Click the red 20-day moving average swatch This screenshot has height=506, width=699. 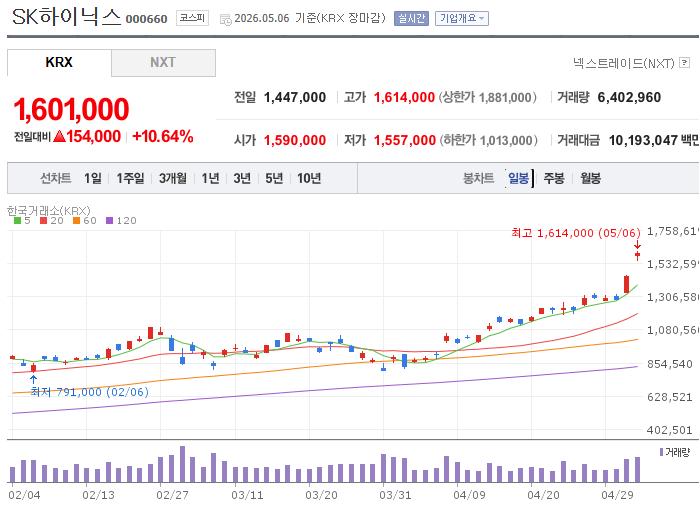(x=43, y=221)
